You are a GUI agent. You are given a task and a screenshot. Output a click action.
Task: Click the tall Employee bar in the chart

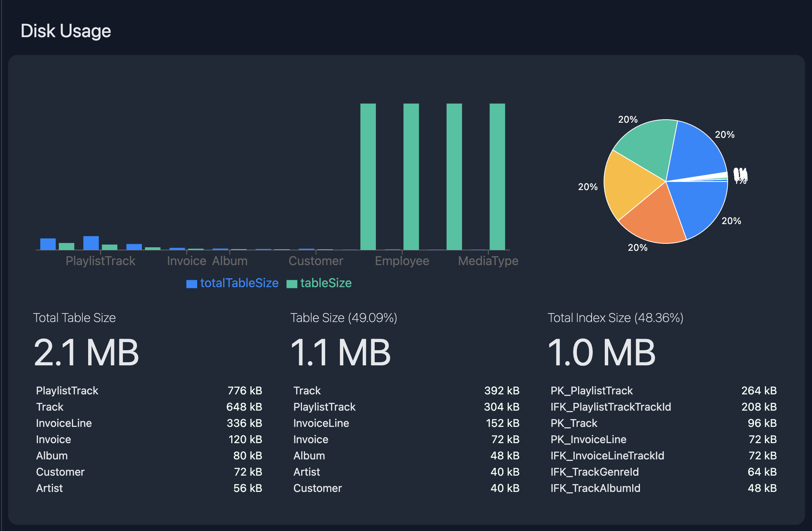click(411, 174)
